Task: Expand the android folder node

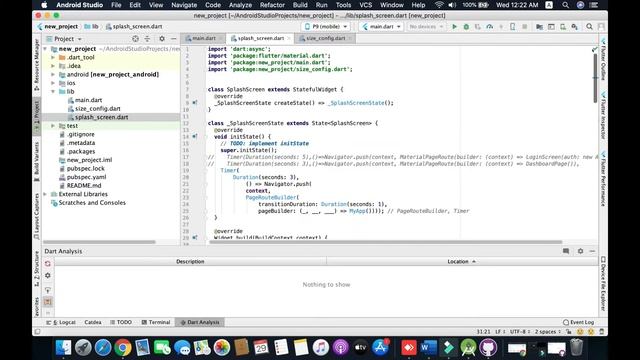Action: tap(53, 75)
